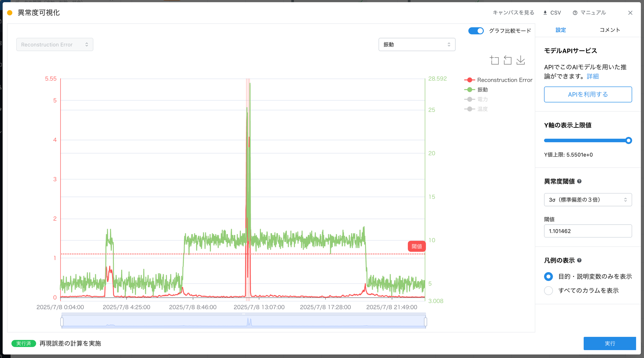Screen dimensions: 644x358
Task: Switch to the コメント tab
Action: point(610,30)
